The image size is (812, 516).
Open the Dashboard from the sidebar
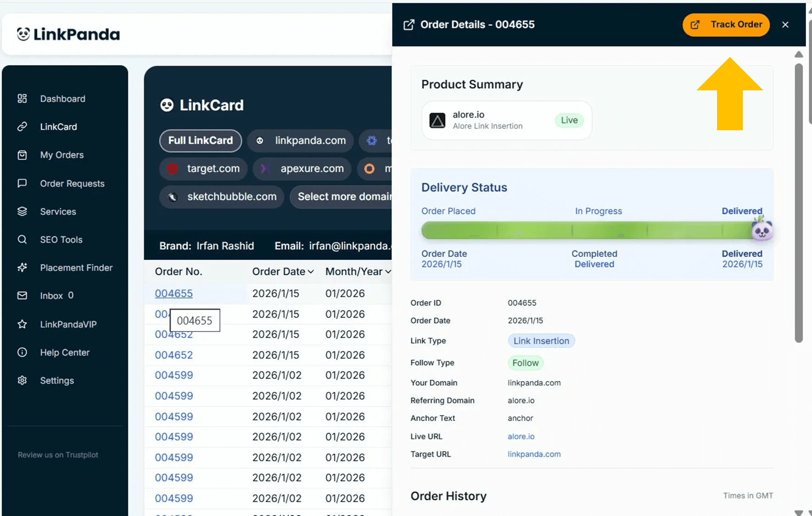coord(22,99)
